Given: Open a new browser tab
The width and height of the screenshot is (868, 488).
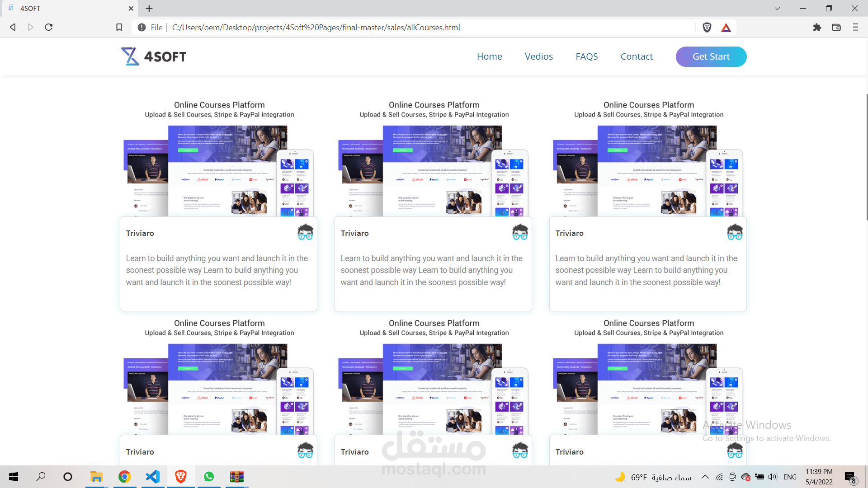Looking at the screenshot, I should point(149,8).
